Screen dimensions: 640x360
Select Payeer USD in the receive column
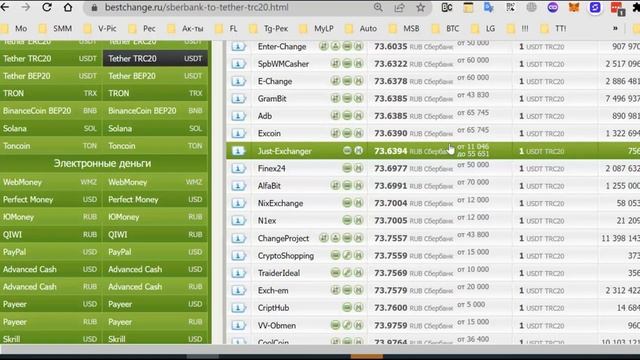click(x=155, y=304)
